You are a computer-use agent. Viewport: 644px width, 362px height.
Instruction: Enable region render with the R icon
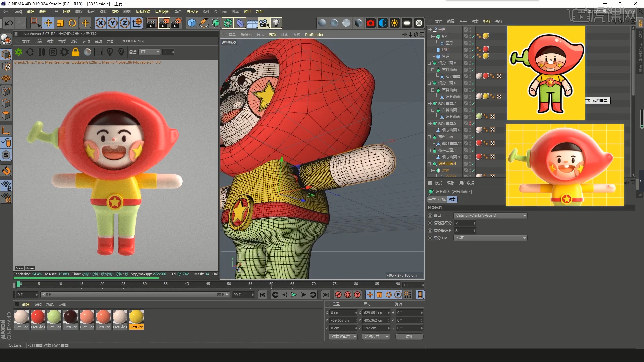point(53,52)
